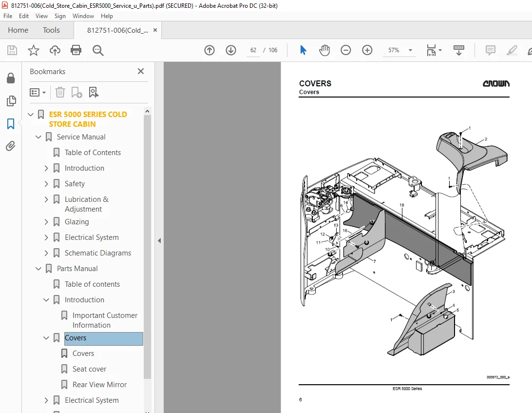Open Page Thumbnails panel
The height and width of the screenshot is (413, 532).
click(11, 101)
